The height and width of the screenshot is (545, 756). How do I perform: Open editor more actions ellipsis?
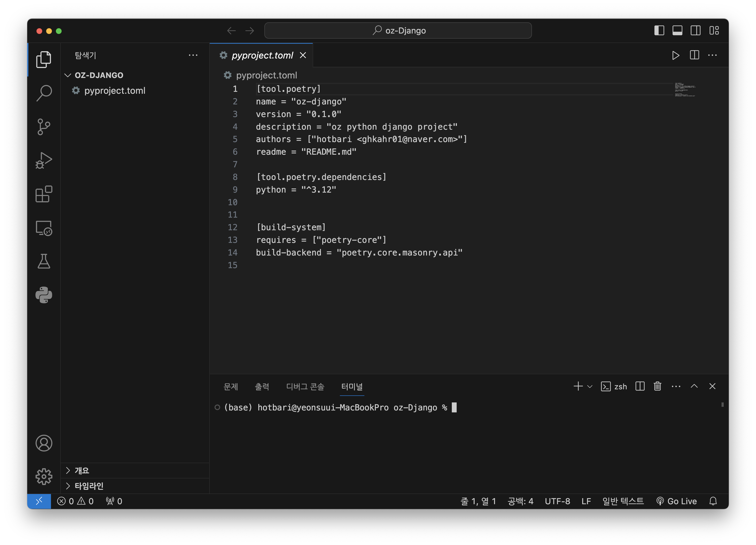[712, 55]
